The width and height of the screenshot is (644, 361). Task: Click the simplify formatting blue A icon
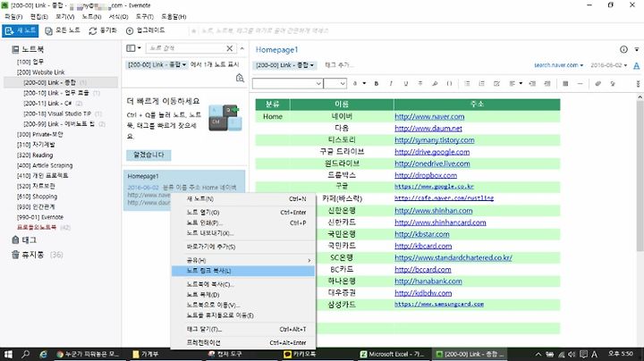(x=636, y=65)
